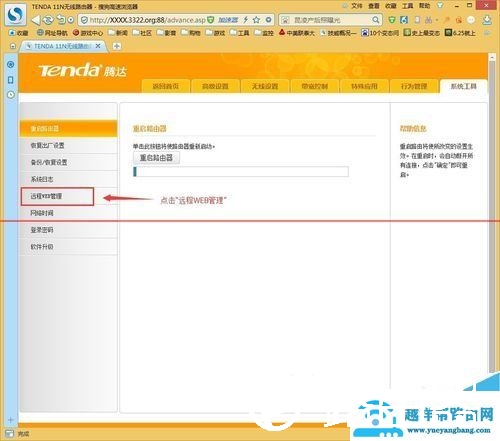Click the refresh page icon
The height and width of the screenshot is (441, 500).
(x=48, y=20)
